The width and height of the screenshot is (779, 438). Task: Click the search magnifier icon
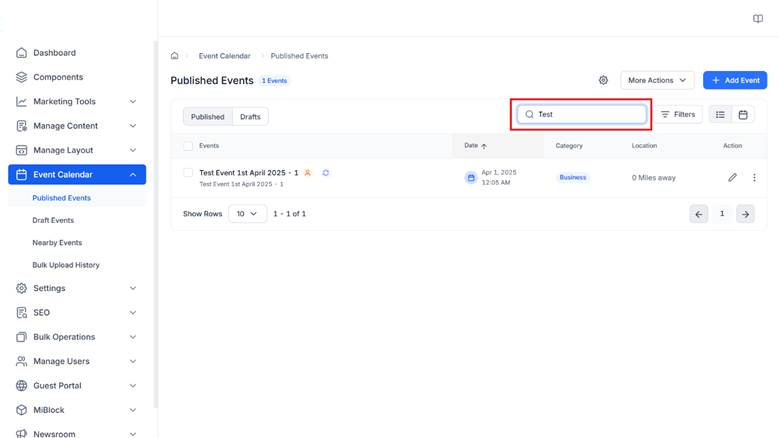pyautogui.click(x=529, y=114)
